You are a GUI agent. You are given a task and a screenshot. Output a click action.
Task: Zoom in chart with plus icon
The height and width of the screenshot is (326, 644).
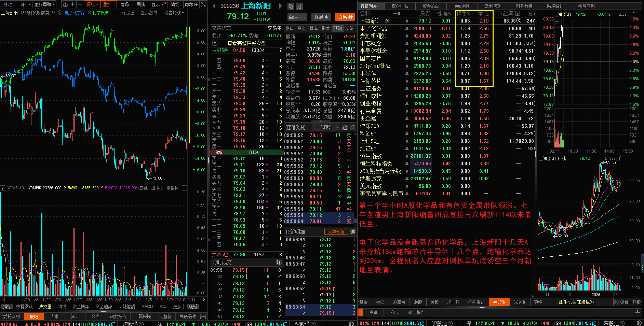point(73,4)
